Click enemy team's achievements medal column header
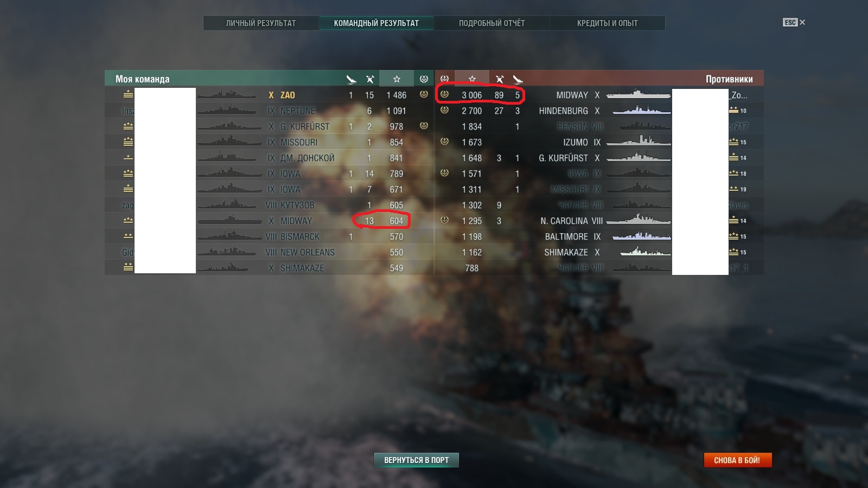 click(x=444, y=79)
